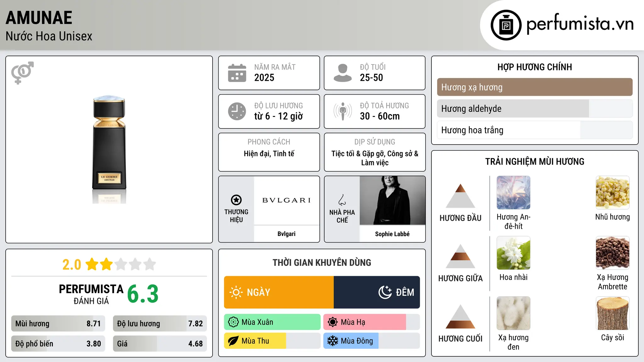
Task: Click the Hương hoa trắng accord bar
Action: click(x=535, y=130)
